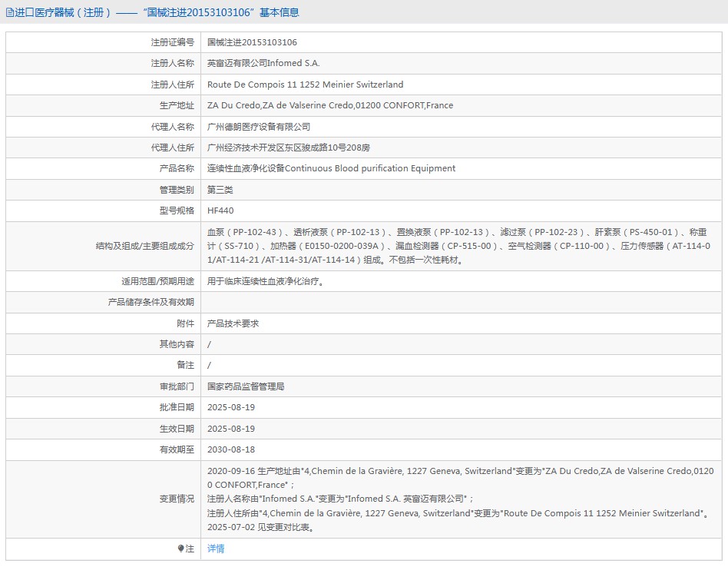Click registrant name 英富迈有限公司Infomed S.A.
Image resolution: width=728 pixels, height=567 pixels.
coord(263,63)
